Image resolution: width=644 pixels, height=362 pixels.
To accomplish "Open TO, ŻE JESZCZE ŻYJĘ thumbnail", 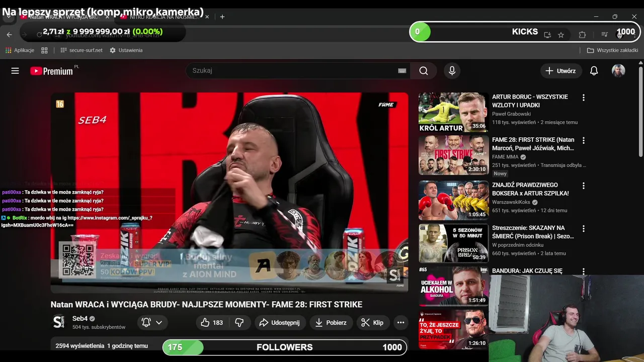I will (453, 329).
